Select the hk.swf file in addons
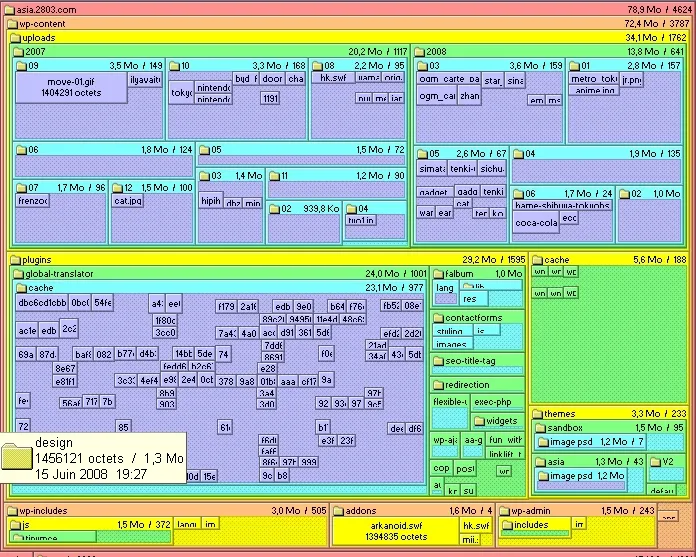 click(x=476, y=525)
